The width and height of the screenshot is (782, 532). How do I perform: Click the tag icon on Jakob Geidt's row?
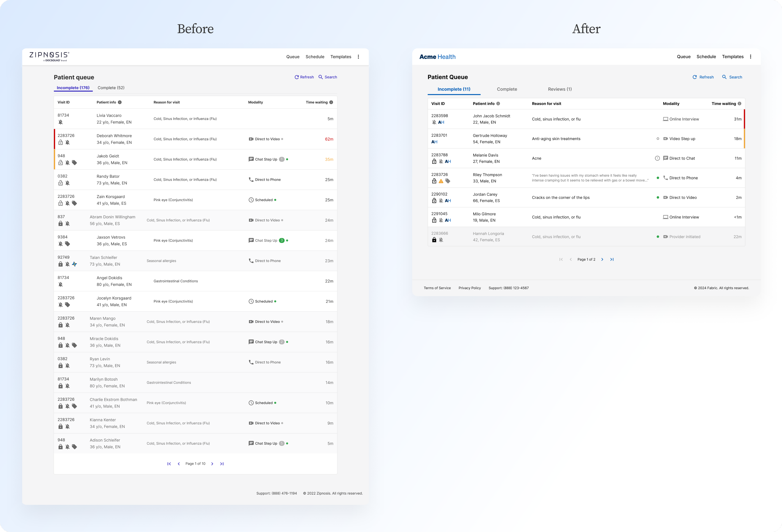pos(74,163)
